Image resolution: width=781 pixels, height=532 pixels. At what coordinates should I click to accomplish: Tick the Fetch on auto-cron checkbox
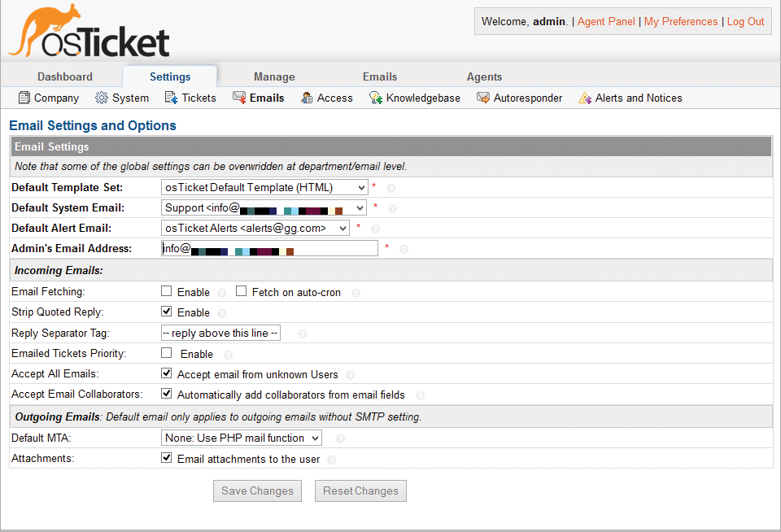click(241, 291)
